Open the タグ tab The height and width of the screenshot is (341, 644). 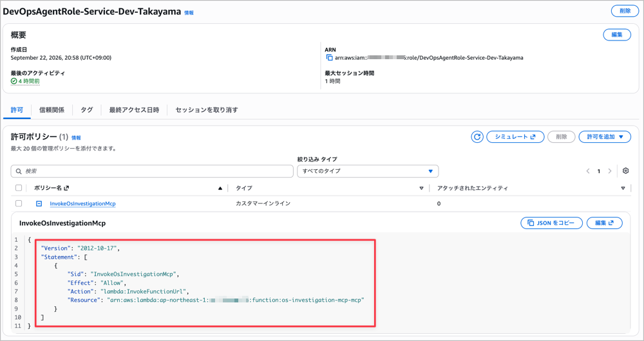[87, 110]
